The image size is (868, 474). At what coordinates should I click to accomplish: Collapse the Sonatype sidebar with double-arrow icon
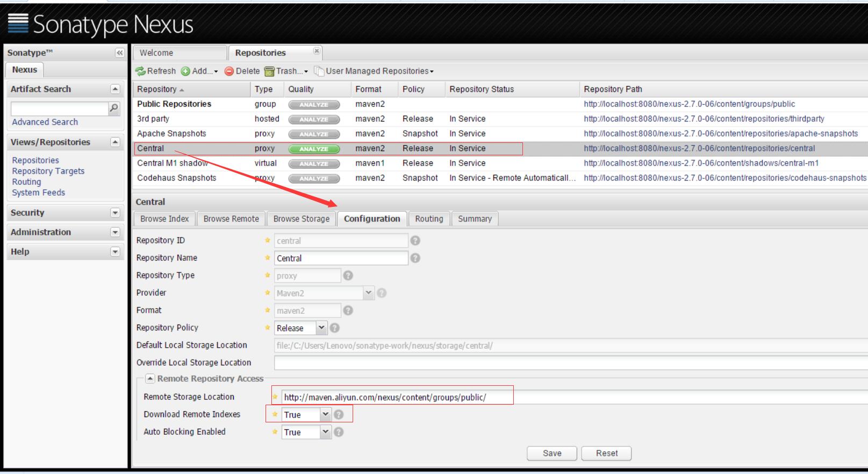(119, 53)
